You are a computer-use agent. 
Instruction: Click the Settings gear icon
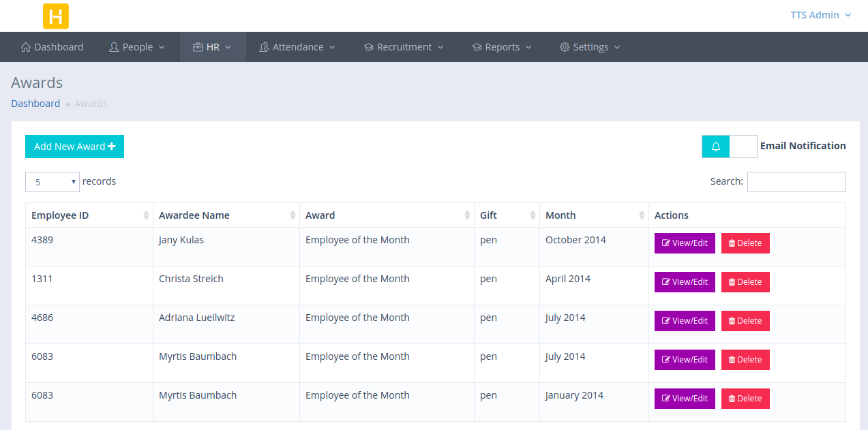point(565,46)
